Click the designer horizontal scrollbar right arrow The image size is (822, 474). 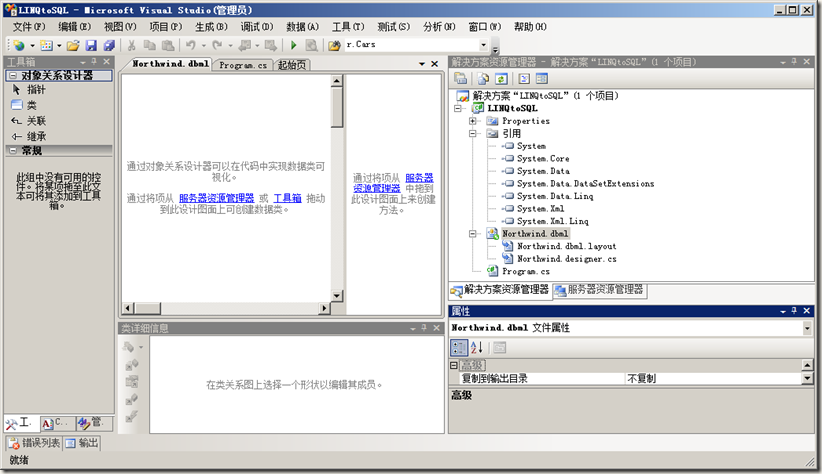(x=325, y=308)
